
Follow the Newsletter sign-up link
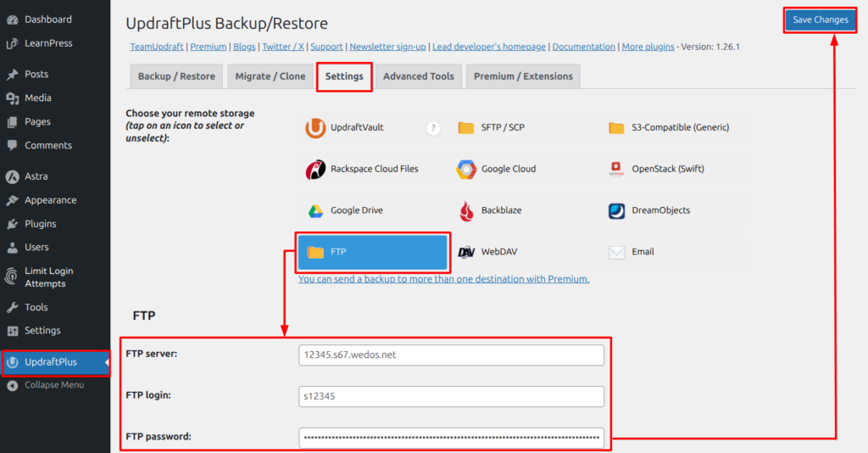point(387,47)
